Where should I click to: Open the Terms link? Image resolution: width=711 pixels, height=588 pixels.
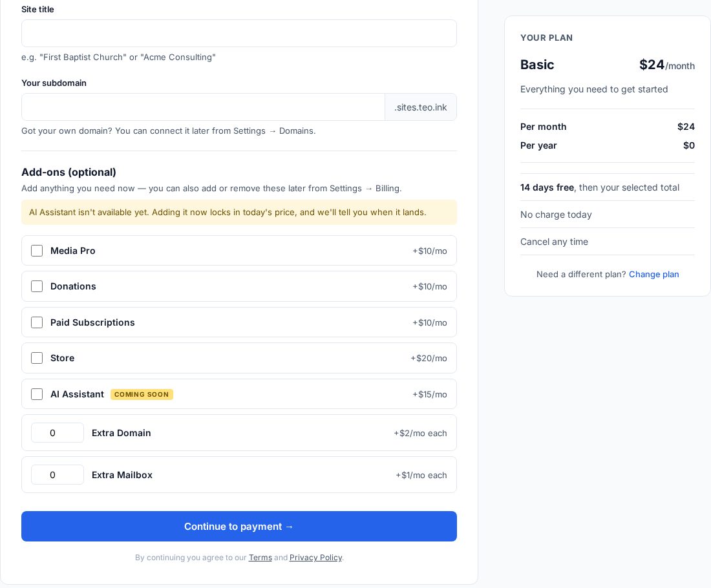click(260, 557)
